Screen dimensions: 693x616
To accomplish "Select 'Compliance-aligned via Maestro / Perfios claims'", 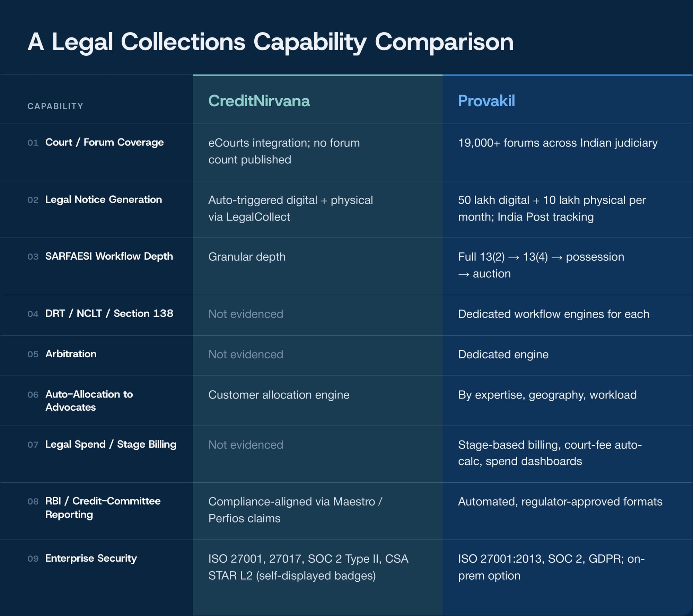I will pyautogui.click(x=295, y=510).
